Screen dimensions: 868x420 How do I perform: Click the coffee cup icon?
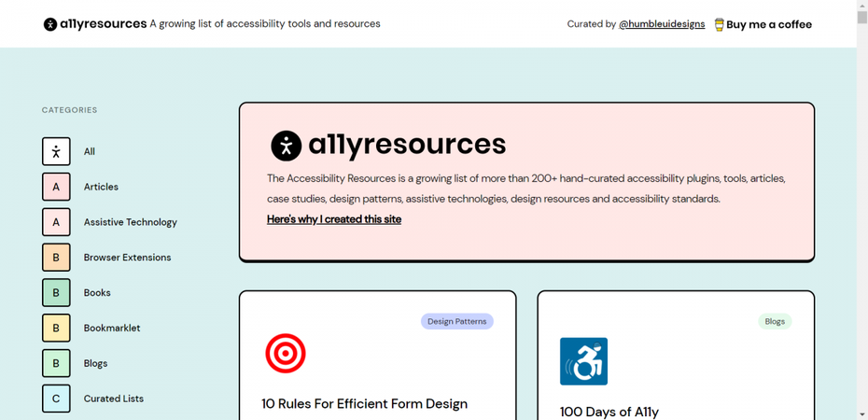(x=719, y=24)
